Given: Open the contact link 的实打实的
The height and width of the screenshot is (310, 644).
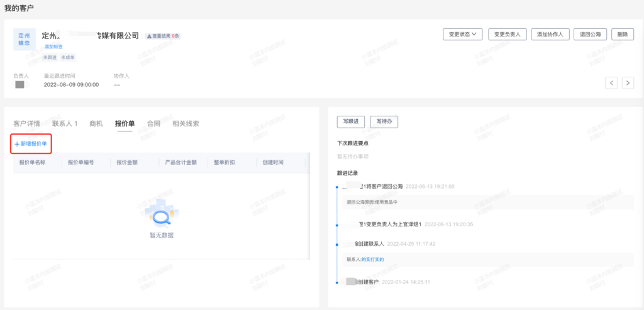Looking at the screenshot, I should (372, 259).
